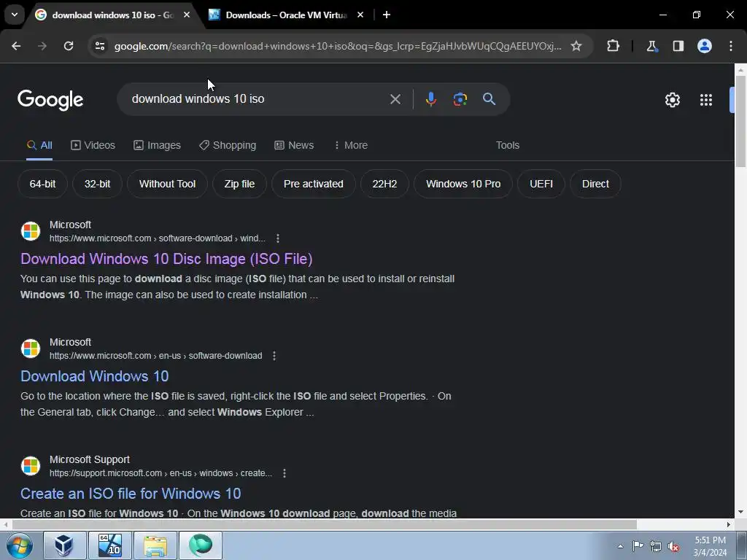Go back using the browser back arrow
The height and width of the screenshot is (560, 747).
pos(16,46)
